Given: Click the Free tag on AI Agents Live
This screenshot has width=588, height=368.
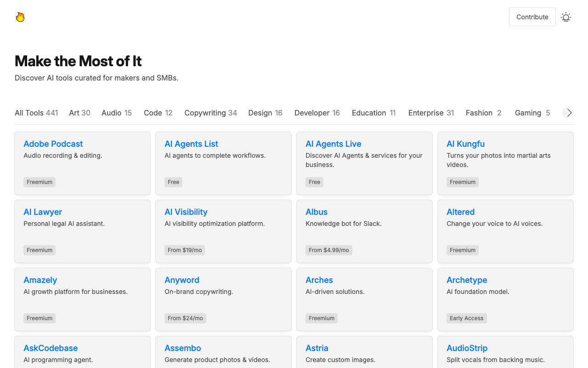Looking at the screenshot, I should tap(315, 182).
